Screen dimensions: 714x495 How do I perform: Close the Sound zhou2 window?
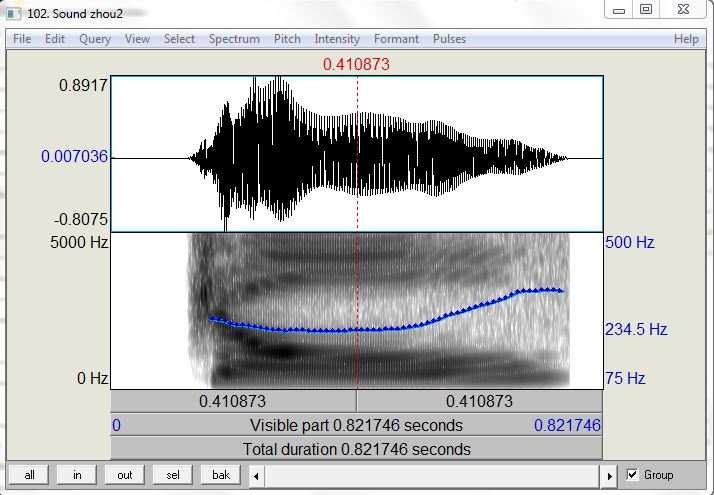click(x=683, y=10)
